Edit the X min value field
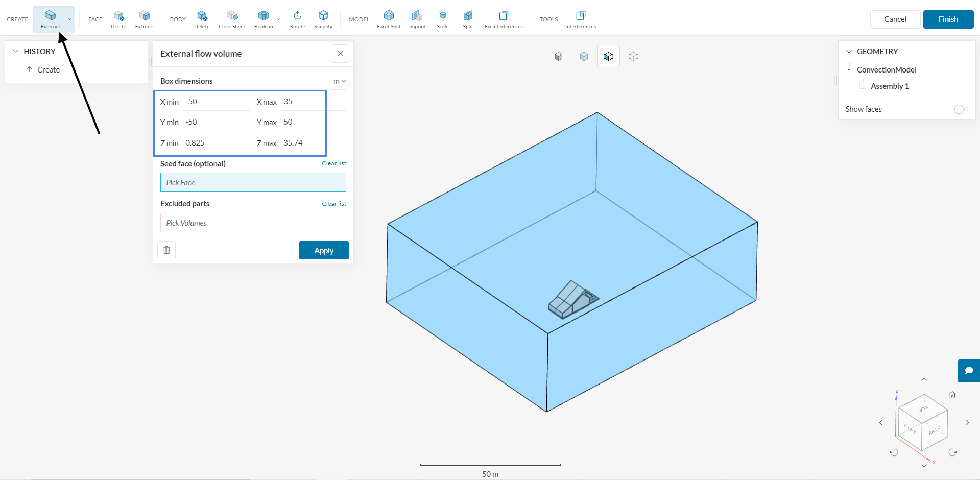 pos(217,102)
